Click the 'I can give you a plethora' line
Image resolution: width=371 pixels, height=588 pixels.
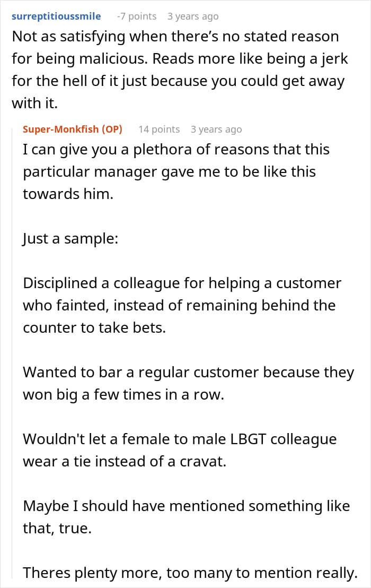[176, 150]
